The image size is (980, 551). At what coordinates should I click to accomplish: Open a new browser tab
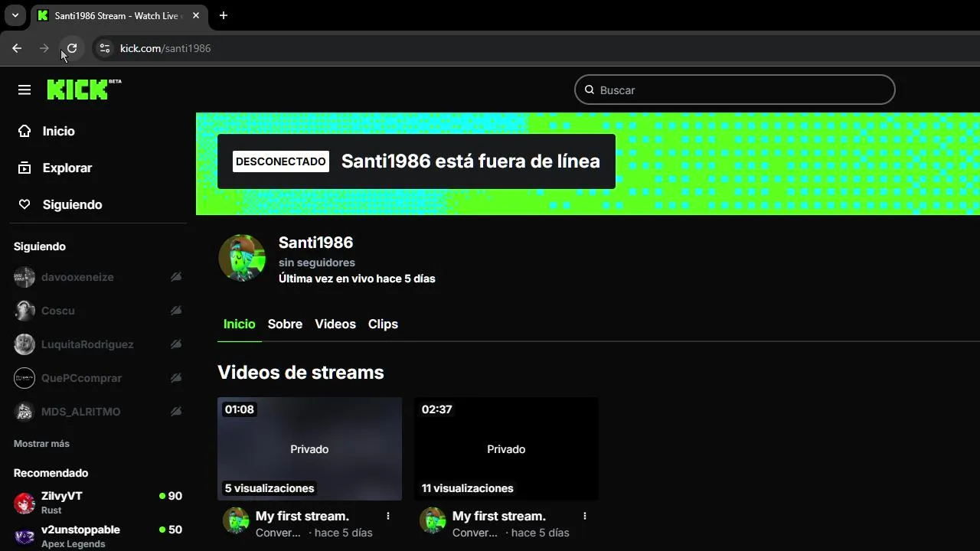[224, 15]
